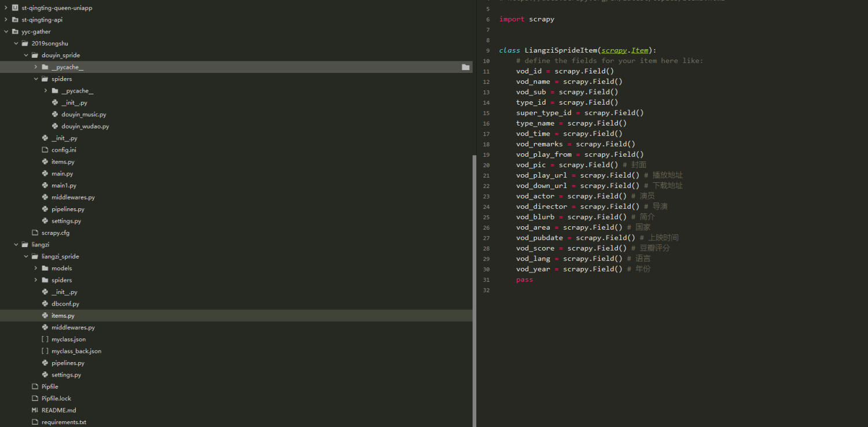Image resolution: width=868 pixels, height=427 pixels.
Task: Open douyin_music.py in the tree
Action: click(x=84, y=115)
